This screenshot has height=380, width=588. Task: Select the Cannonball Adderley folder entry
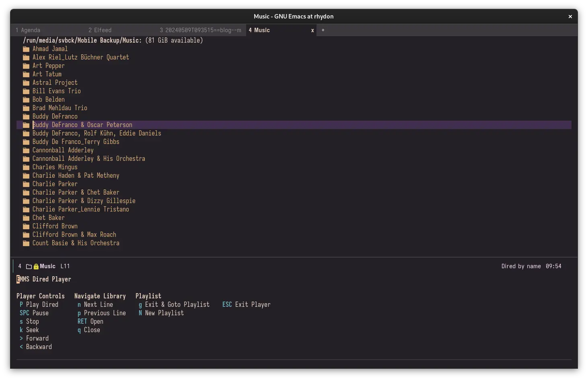(x=63, y=150)
